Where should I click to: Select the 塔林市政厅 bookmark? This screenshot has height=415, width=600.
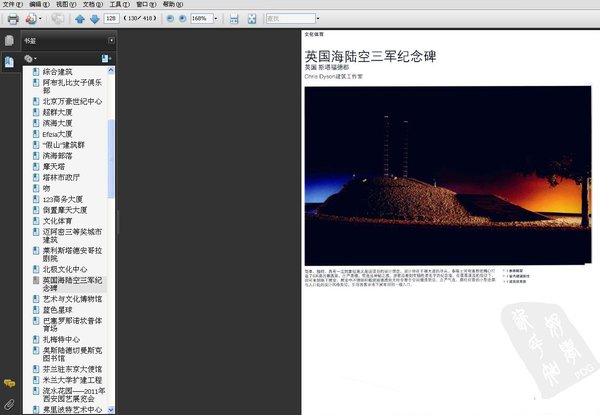click(61, 177)
